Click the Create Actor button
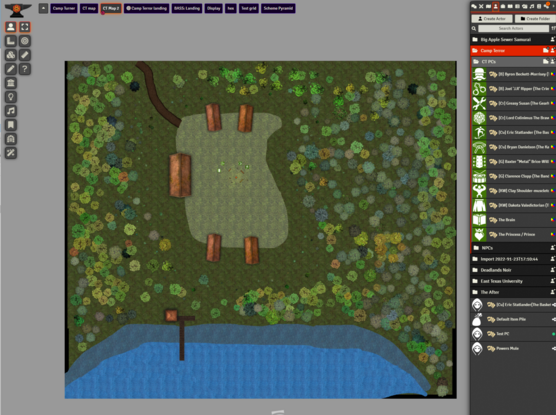The image size is (556, 415). (x=492, y=18)
